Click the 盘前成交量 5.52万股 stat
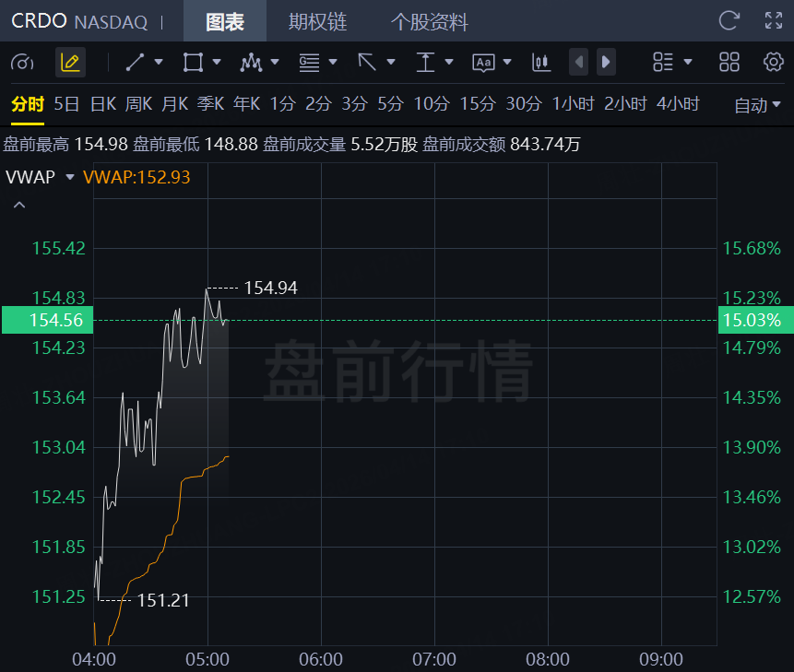 click(x=340, y=144)
